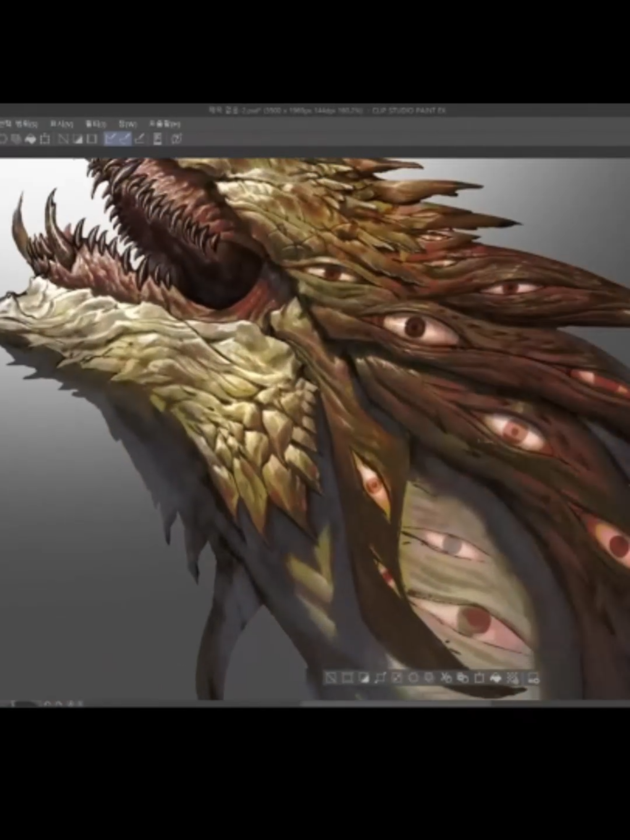Toggle Show Selection Border in the command bar
630x840 pixels.
click(92, 139)
